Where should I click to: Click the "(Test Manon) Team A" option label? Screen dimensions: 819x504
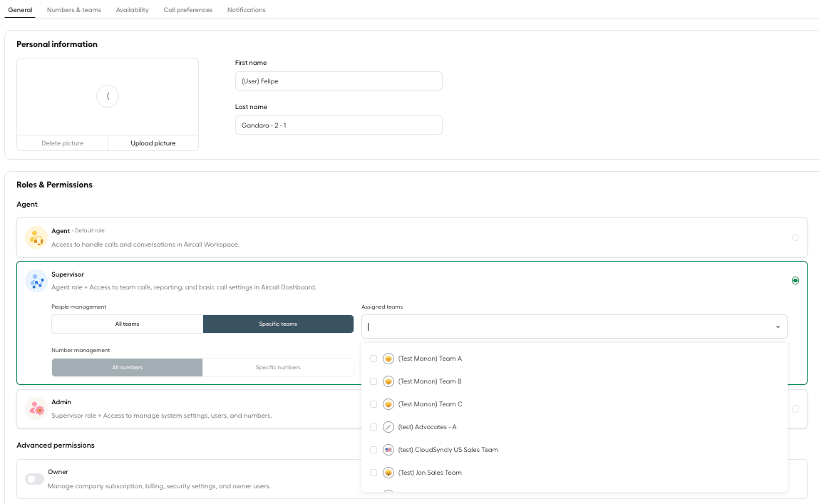point(431,359)
